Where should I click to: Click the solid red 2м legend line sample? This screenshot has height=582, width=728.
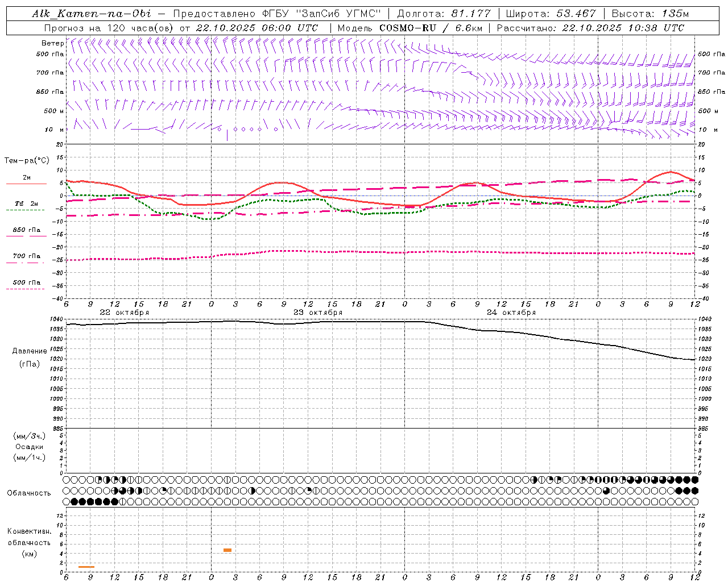click(26, 184)
